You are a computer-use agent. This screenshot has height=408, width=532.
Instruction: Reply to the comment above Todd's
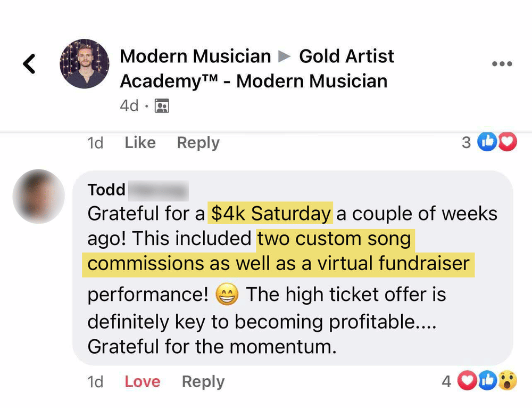coord(198,143)
